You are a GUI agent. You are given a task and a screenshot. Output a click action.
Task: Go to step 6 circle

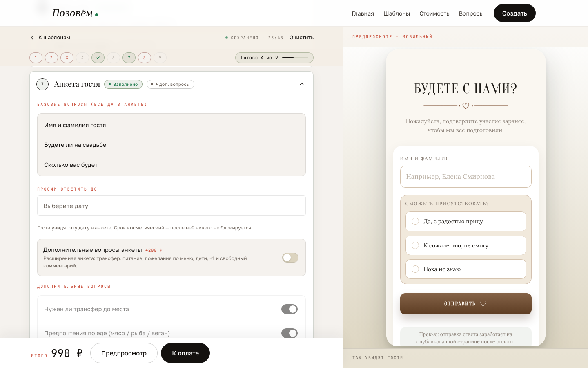(x=114, y=58)
